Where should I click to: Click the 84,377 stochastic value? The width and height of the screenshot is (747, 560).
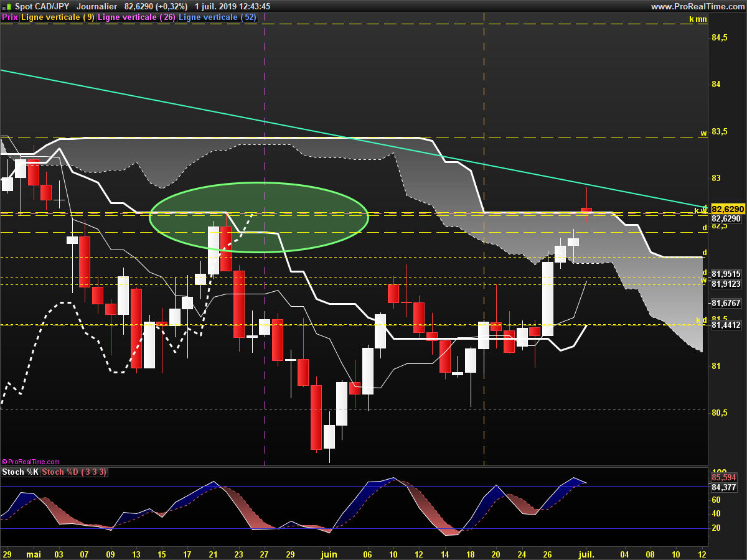[x=723, y=487]
